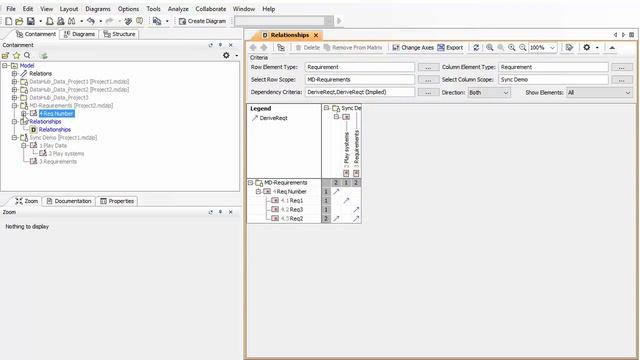Click the Print icon in the main toolbar
640x360 pixels.
pos(50,21)
